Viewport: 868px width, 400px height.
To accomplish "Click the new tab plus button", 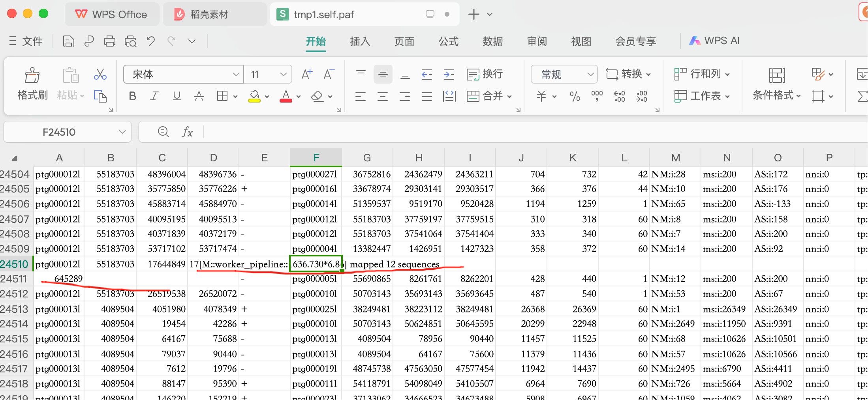I will (x=473, y=14).
